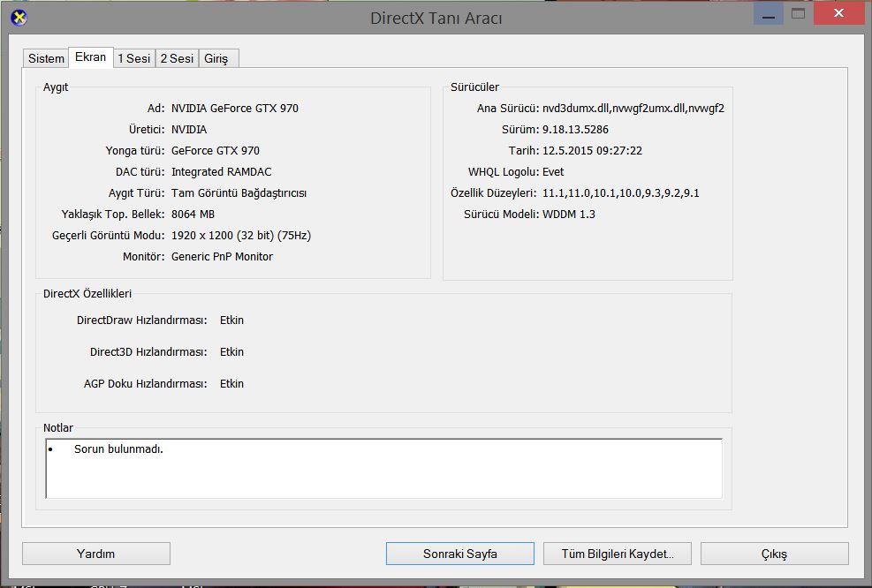Screen dimensions: 872x588
Task: Click the 'Generic PnP Monitor' value
Action: click(222, 256)
